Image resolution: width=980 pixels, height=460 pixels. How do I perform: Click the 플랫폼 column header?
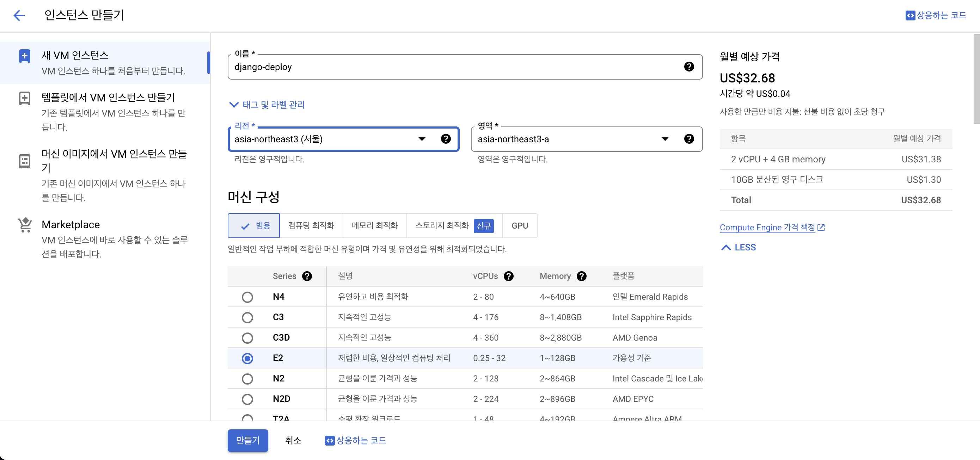tap(623, 276)
